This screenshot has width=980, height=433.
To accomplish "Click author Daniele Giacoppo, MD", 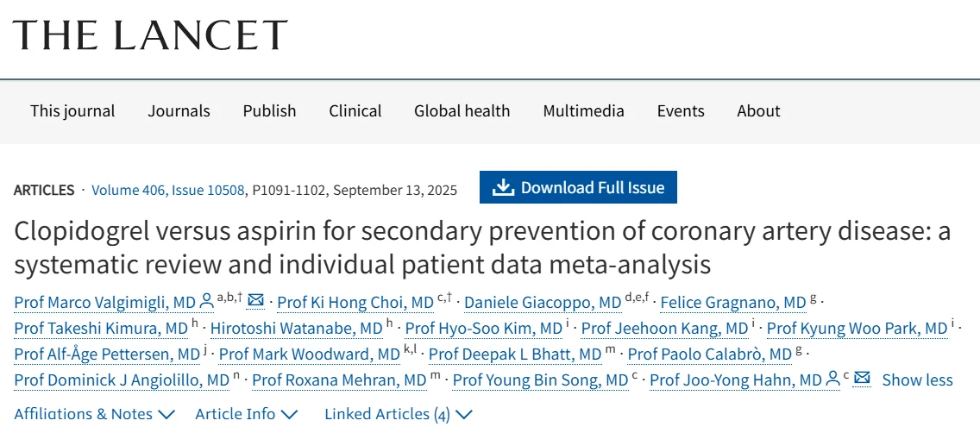I will point(543,303).
